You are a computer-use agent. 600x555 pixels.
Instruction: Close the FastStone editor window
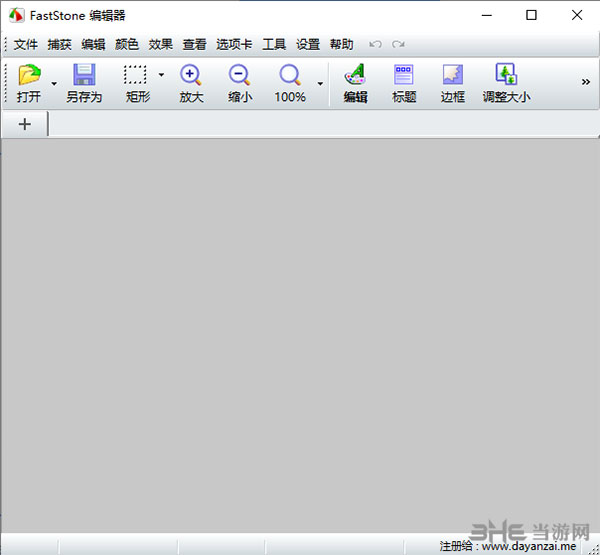click(577, 15)
